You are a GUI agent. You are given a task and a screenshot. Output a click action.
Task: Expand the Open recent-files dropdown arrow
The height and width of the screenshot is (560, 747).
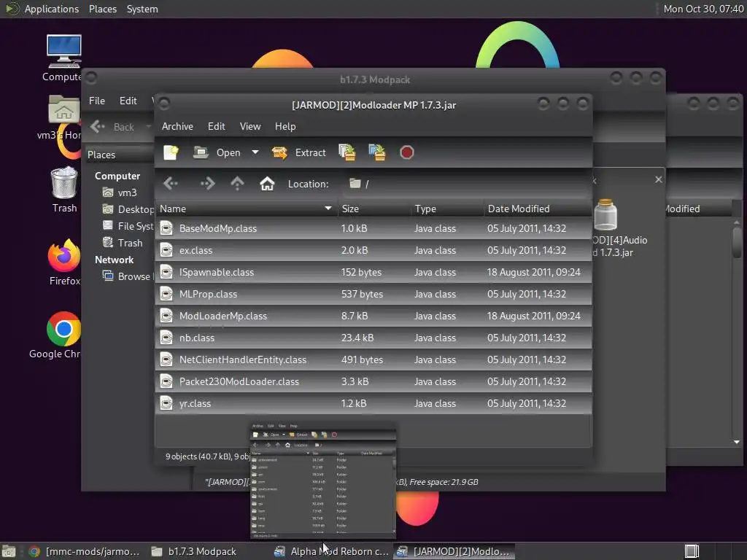[255, 152]
